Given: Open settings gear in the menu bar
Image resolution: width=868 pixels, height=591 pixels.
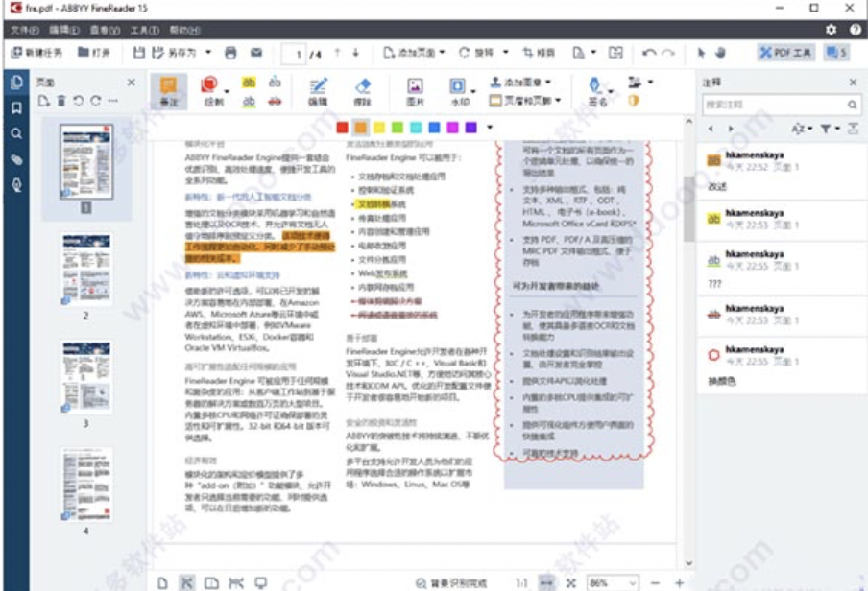Looking at the screenshot, I should (x=831, y=30).
